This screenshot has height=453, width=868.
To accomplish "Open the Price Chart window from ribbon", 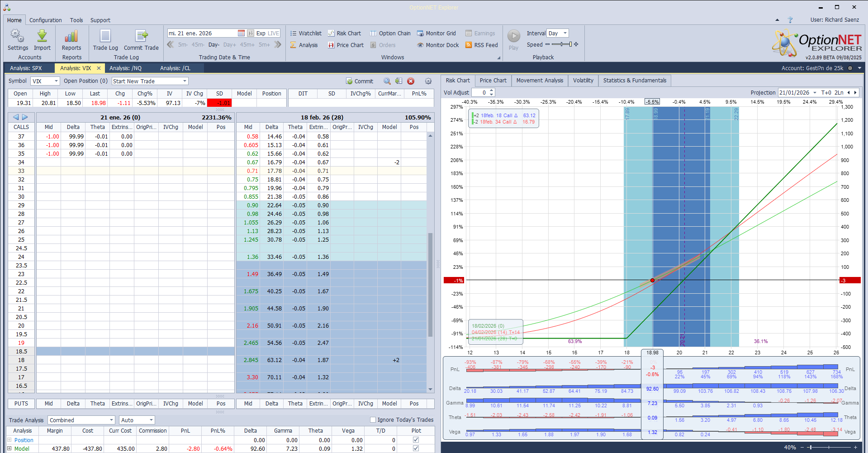I will click(x=346, y=45).
